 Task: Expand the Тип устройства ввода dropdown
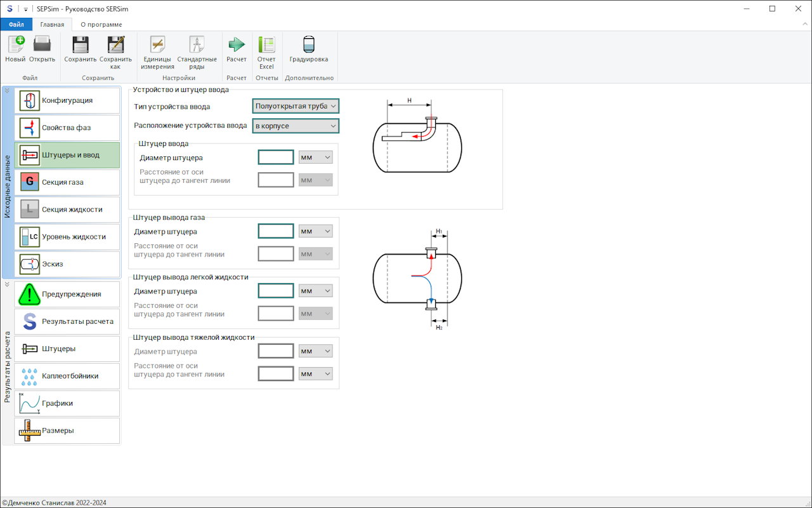pyautogui.click(x=296, y=106)
